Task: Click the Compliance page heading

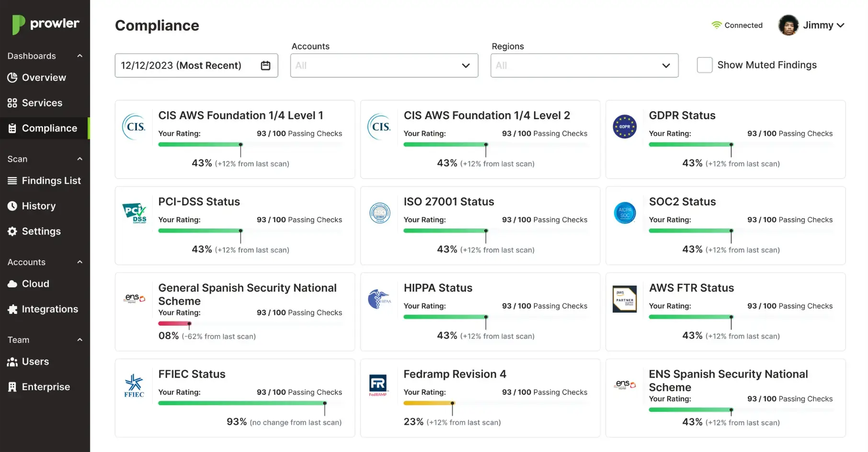Action: tap(157, 25)
